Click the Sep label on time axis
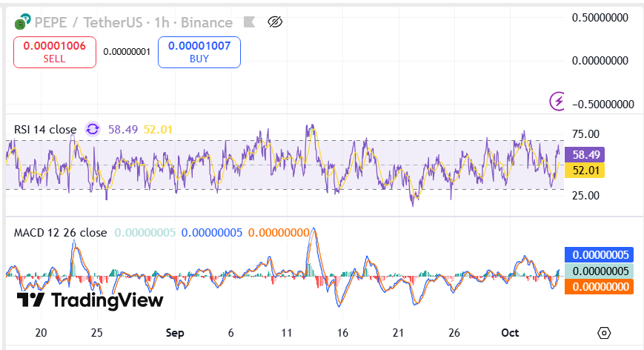Viewport: 644px width, 350px height. [x=175, y=333]
